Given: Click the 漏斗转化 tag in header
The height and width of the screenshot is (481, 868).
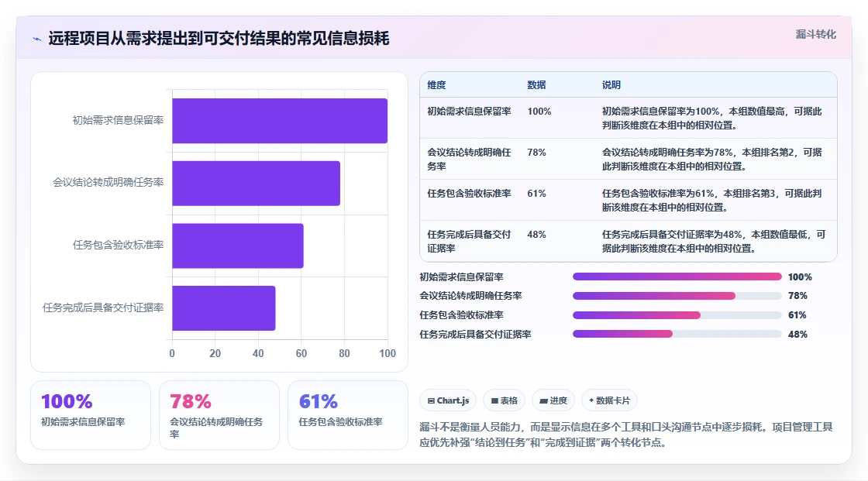Looking at the screenshot, I should 815,34.
